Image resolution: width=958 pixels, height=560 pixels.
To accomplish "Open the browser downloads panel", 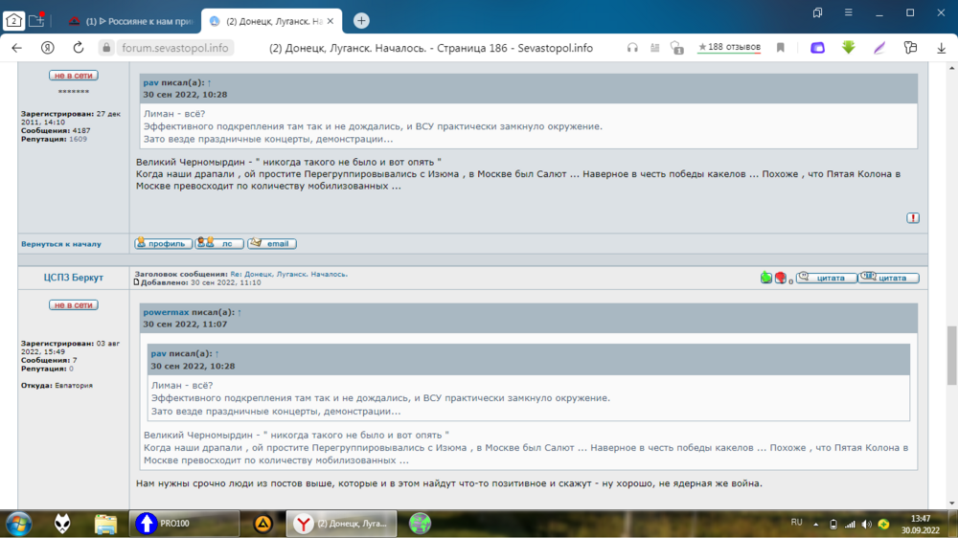I will [942, 48].
